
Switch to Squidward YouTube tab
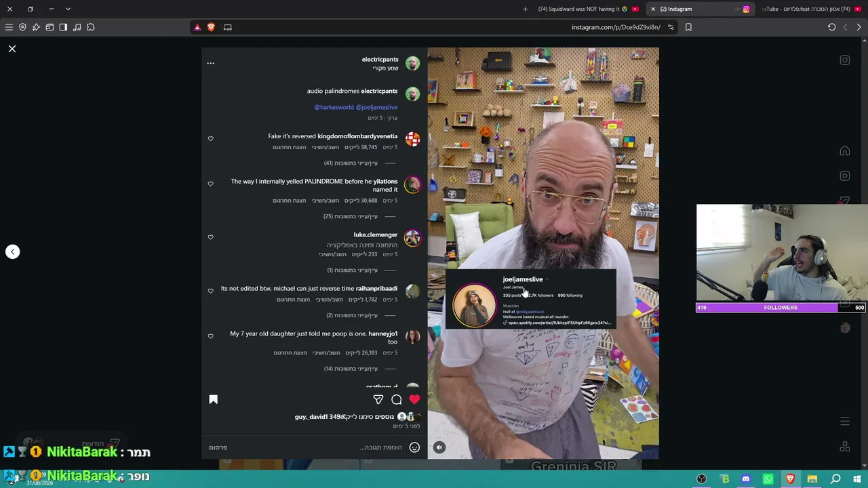587,9
